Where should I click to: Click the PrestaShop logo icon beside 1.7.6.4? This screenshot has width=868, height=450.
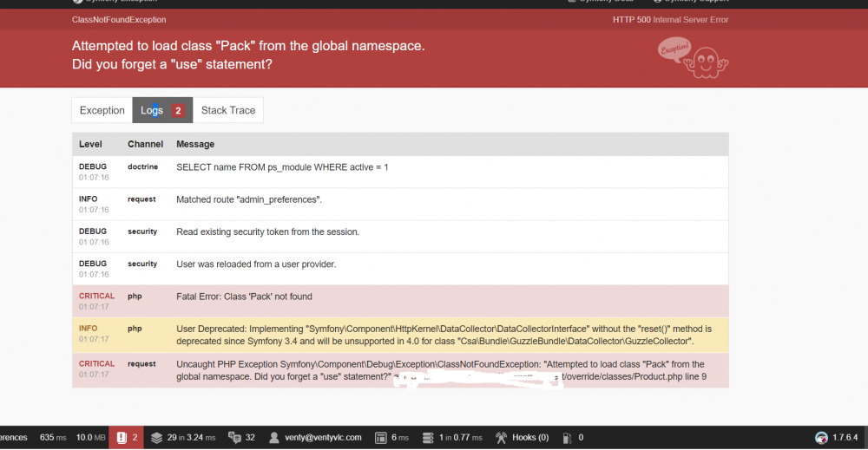point(821,438)
